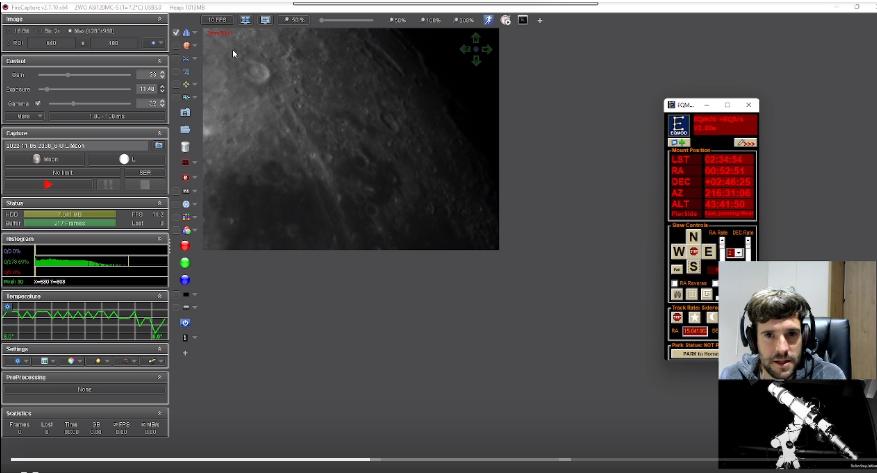Click the red filter ball icon
Viewport: 877px width, 473px height.
point(185,245)
